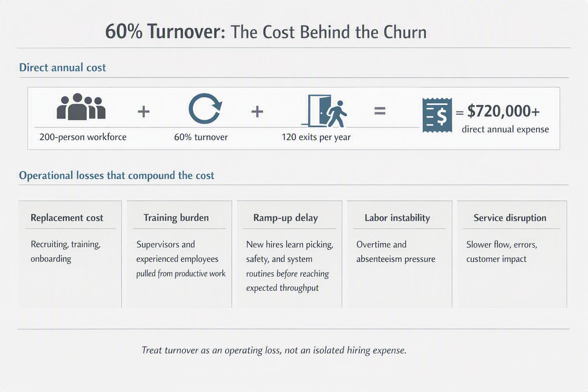Click the 60% Turnover main title
This screenshot has height=392, width=588.
[266, 31]
